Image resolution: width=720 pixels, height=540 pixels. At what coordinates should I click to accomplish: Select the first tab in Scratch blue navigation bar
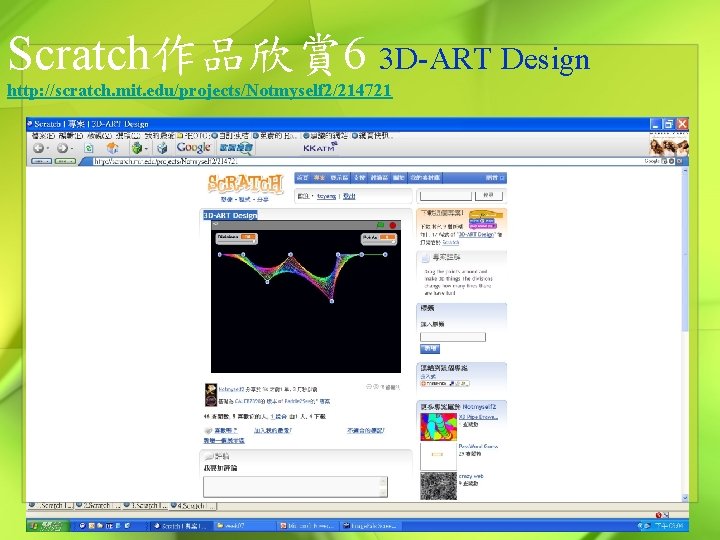coord(302,178)
